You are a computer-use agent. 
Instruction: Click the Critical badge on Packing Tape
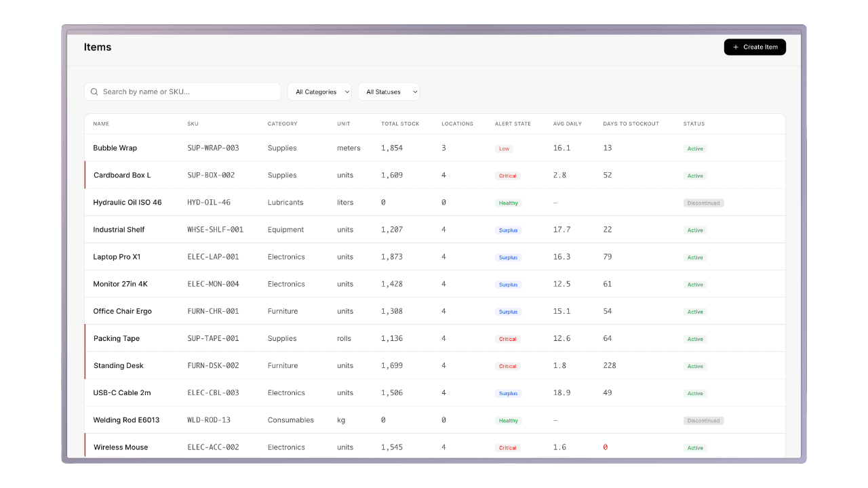(507, 339)
